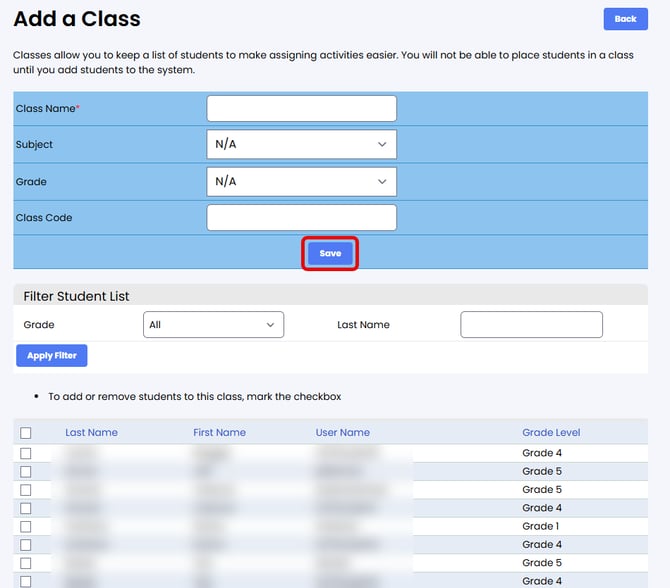Screen dimensions: 670x588
Task: Tick the third student row checkbox
Action: click(x=26, y=490)
